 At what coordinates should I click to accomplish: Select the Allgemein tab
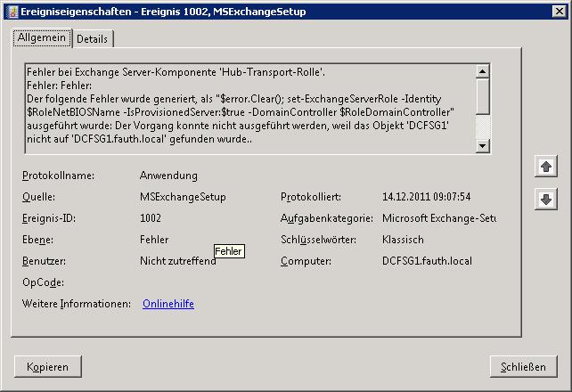coord(42,37)
